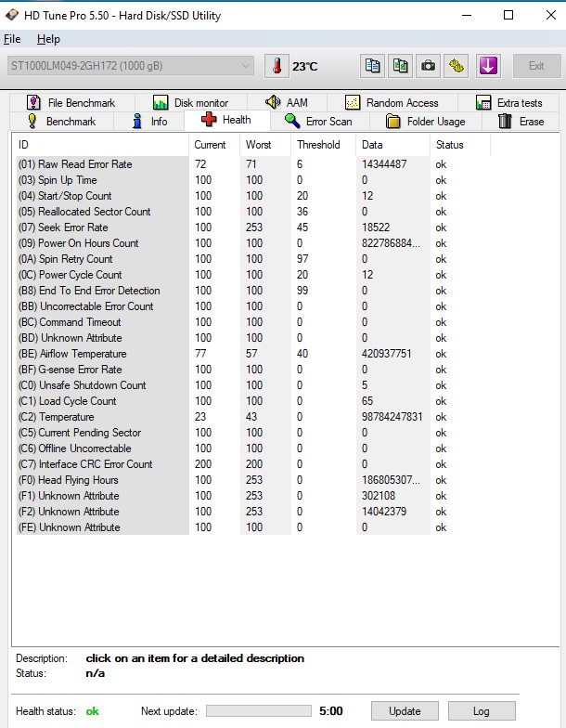566x728 pixels.
Task: Select the Command Timeout row
Action: (x=253, y=321)
